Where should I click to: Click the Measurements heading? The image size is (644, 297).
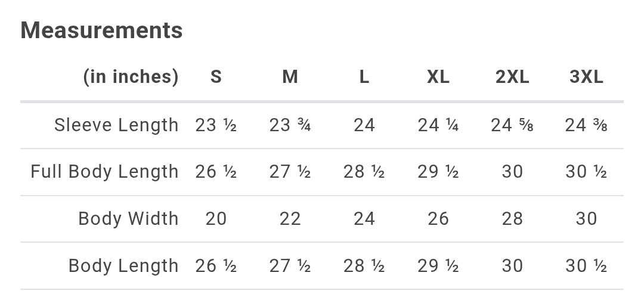click(101, 30)
